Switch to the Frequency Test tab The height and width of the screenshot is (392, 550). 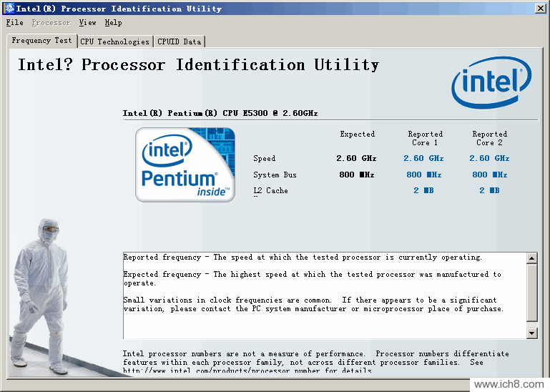coord(41,41)
